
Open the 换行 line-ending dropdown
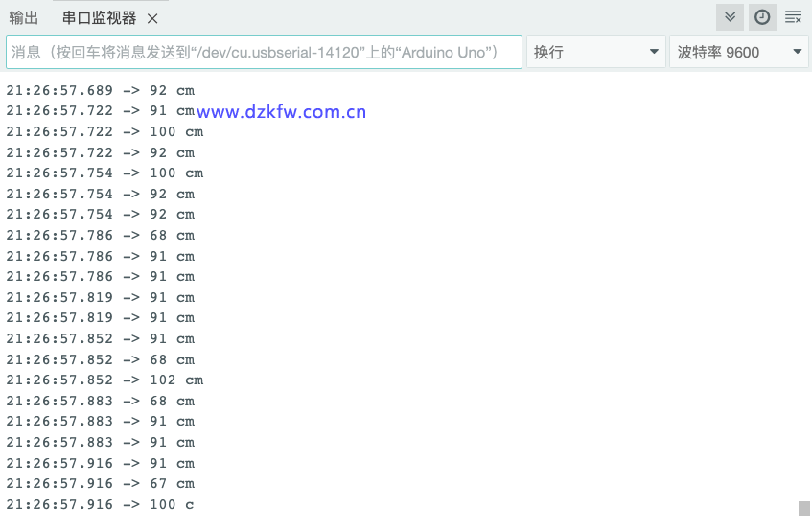(x=595, y=52)
